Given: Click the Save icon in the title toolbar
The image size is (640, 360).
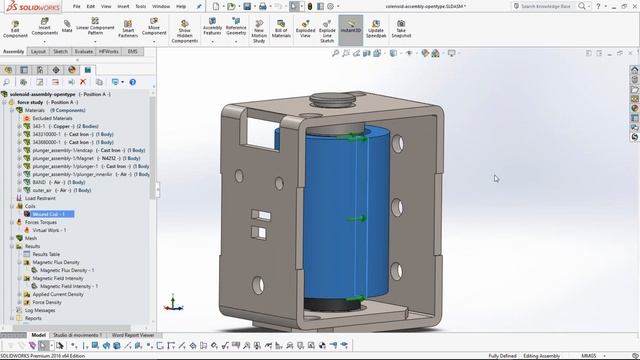Looking at the screenshot, I should tap(247, 6).
